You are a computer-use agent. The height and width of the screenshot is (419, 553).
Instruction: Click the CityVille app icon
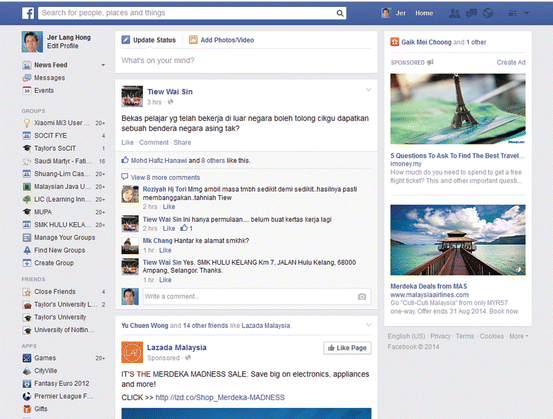27,371
